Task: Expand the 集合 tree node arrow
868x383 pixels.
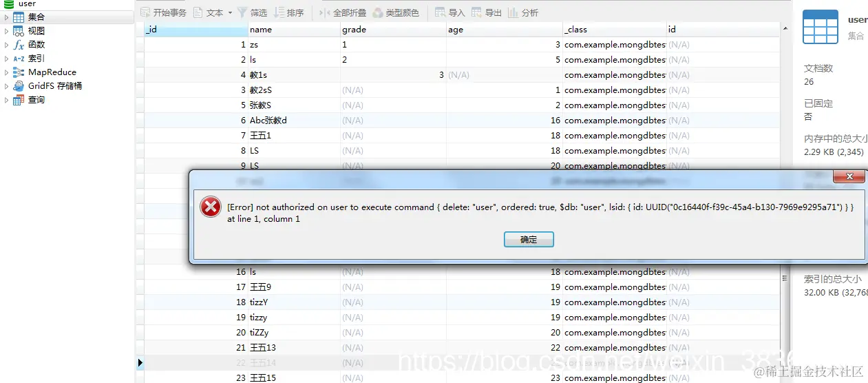Action: pos(7,17)
